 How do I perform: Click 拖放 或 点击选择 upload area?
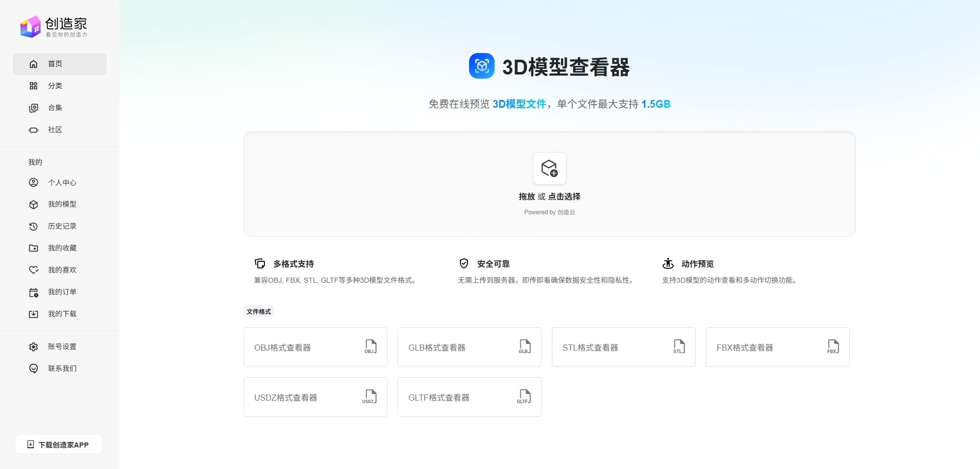click(549, 196)
